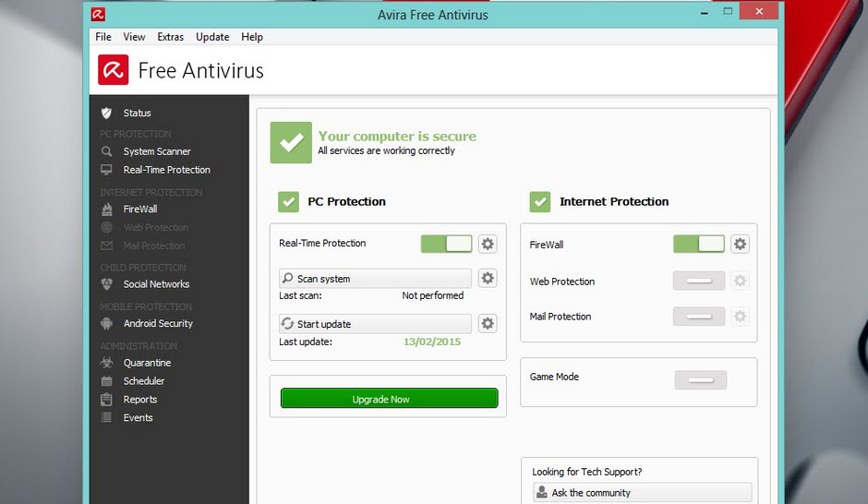The image size is (868, 504).
Task: Click the big green secure checkmark icon
Action: tap(291, 143)
